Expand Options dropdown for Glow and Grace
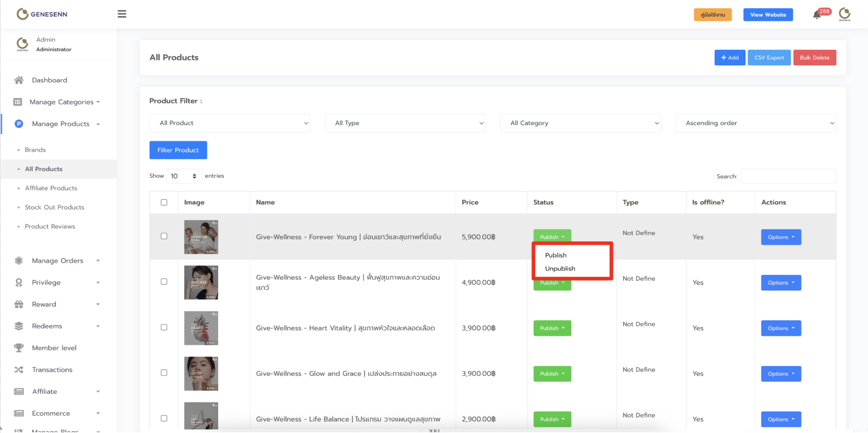 pos(781,374)
